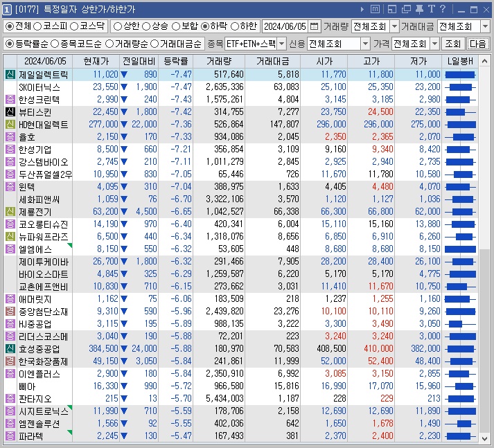Image resolution: width=494 pixels, height=448 pixels.
Task: Click the 증 badge beside 한성크린텍
Action: coord(10,100)
